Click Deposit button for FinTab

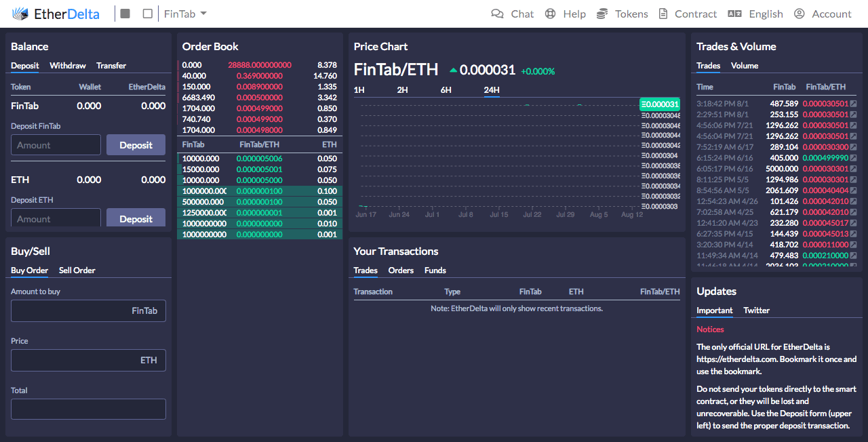coord(136,145)
